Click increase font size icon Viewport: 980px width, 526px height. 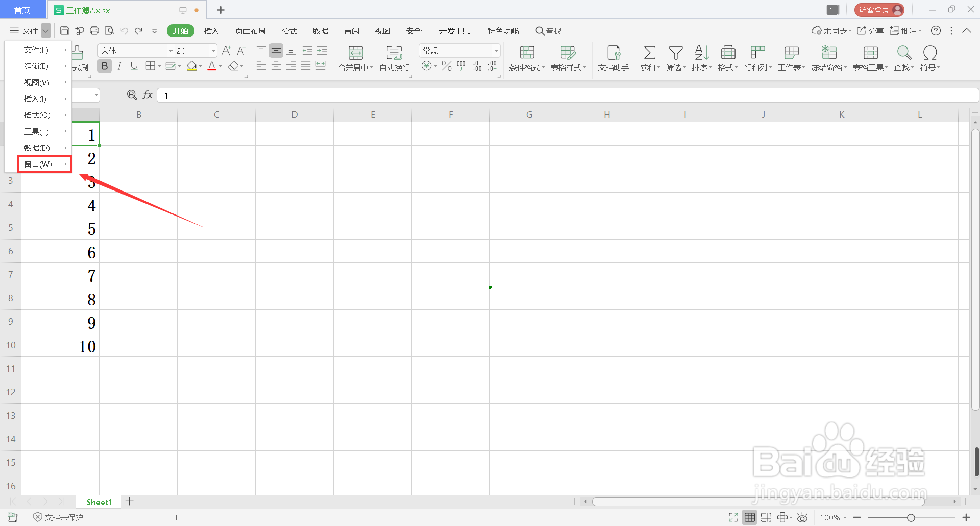pos(226,51)
